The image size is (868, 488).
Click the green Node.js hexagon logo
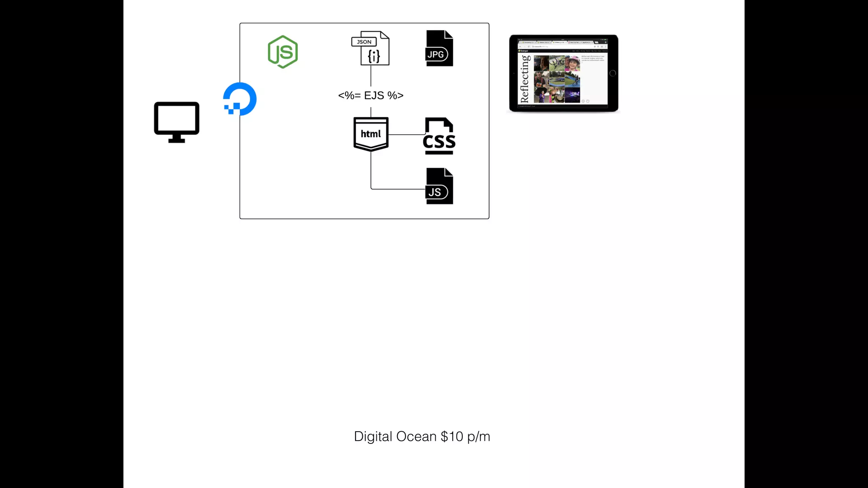[283, 52]
